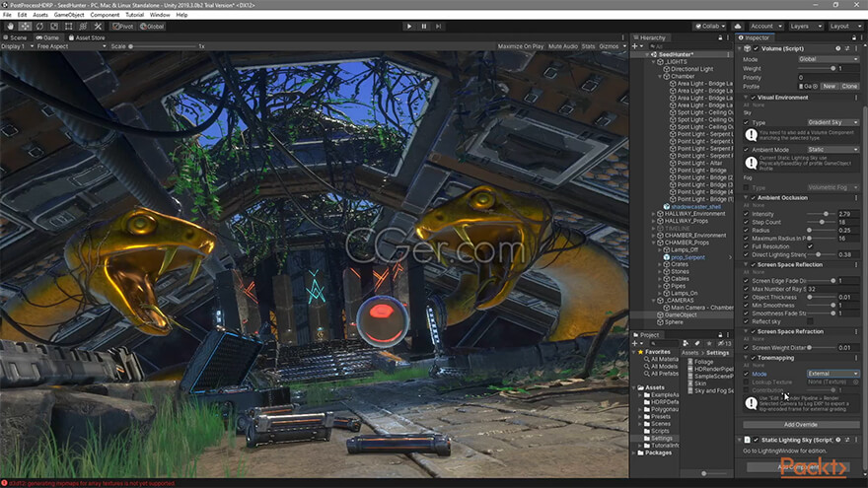
Task: Adjust the Game view Scale slider
Action: point(165,46)
